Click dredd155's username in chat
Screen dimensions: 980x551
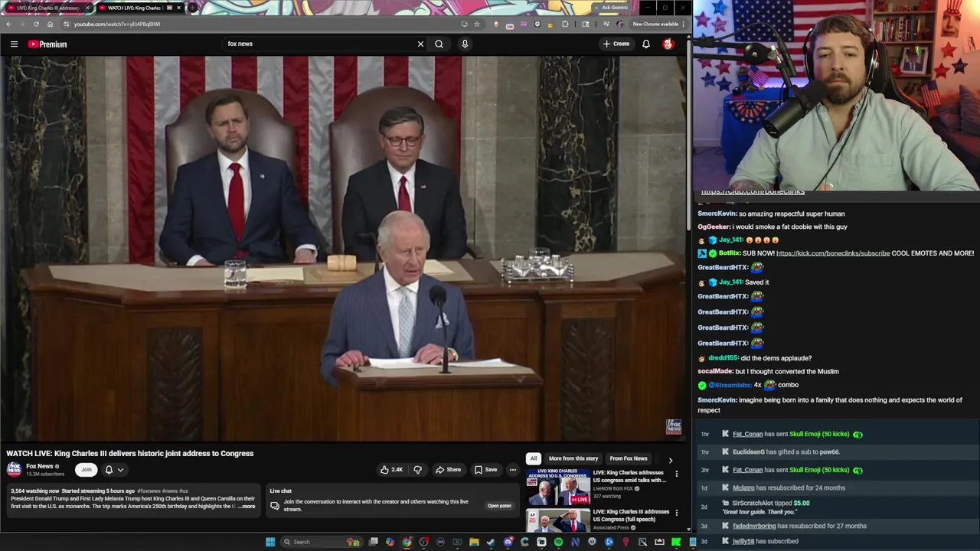[723, 358]
